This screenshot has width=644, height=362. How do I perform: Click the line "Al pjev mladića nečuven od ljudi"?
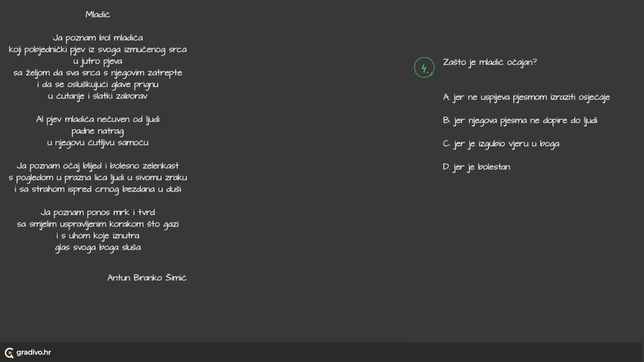98,119
